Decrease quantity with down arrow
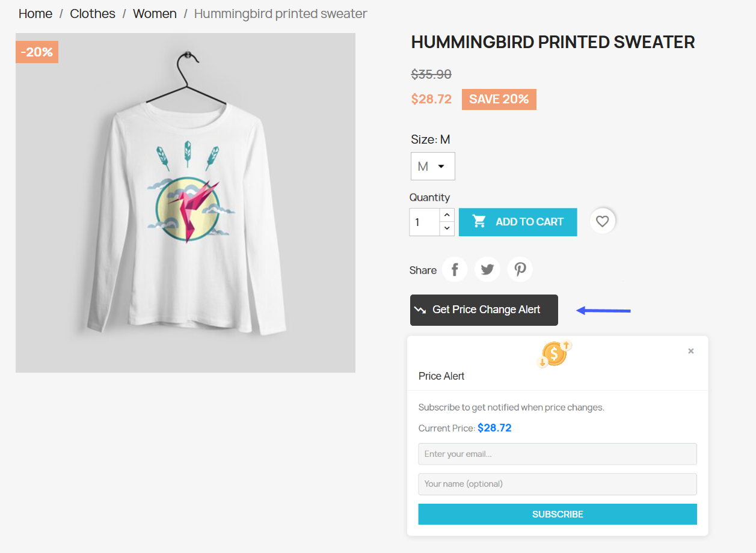 tap(447, 228)
